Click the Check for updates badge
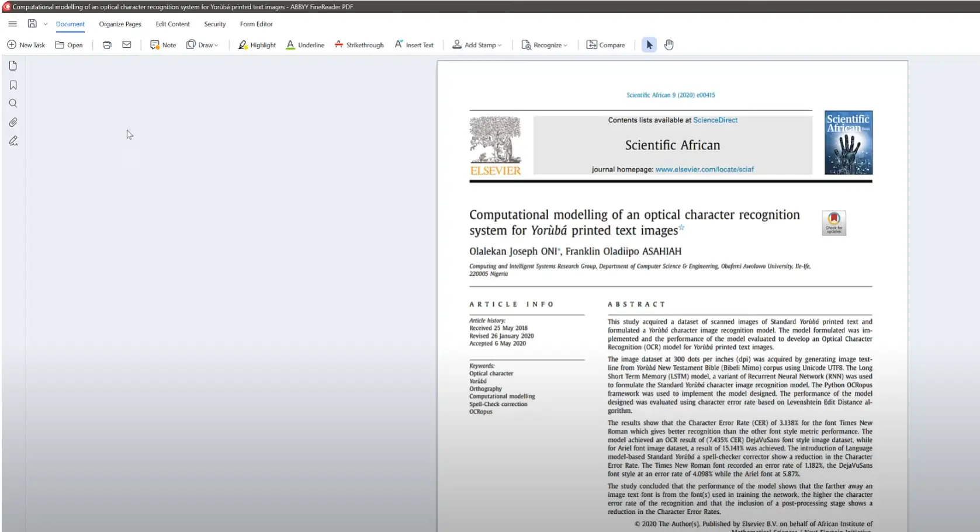Image resolution: width=980 pixels, height=532 pixels. pyautogui.click(x=833, y=223)
